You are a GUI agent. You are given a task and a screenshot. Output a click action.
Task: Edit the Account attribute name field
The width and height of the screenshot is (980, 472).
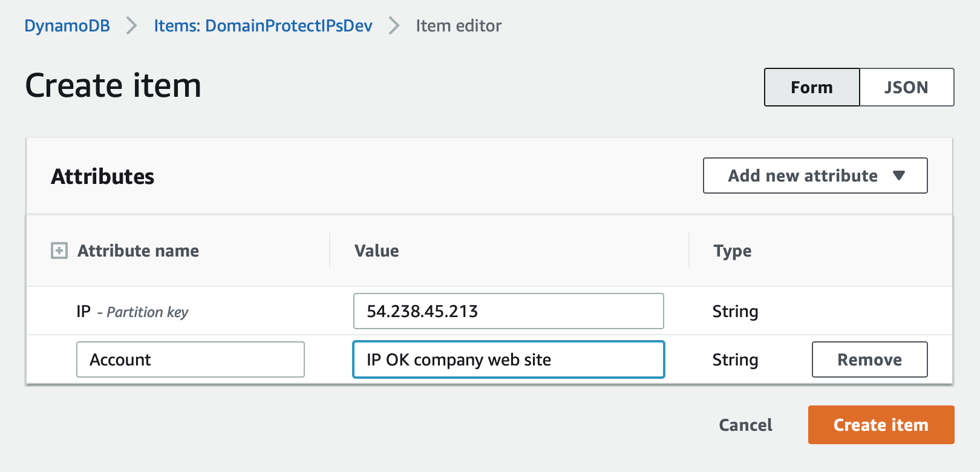tap(191, 359)
